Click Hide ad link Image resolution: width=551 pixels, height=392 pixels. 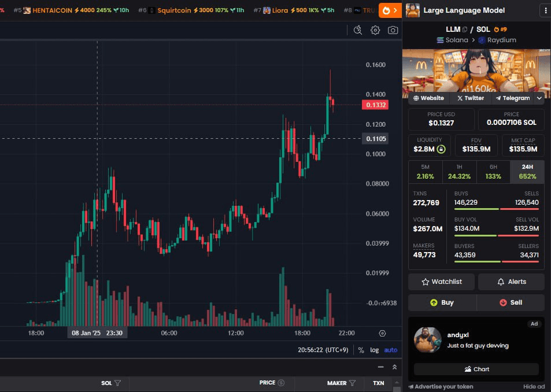pyautogui.click(x=534, y=387)
